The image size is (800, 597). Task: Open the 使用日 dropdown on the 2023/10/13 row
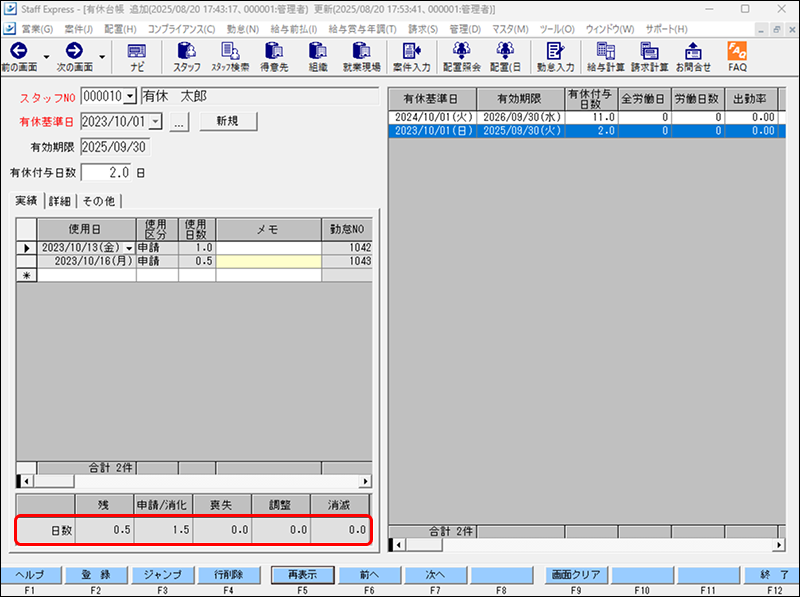pyautogui.click(x=129, y=248)
